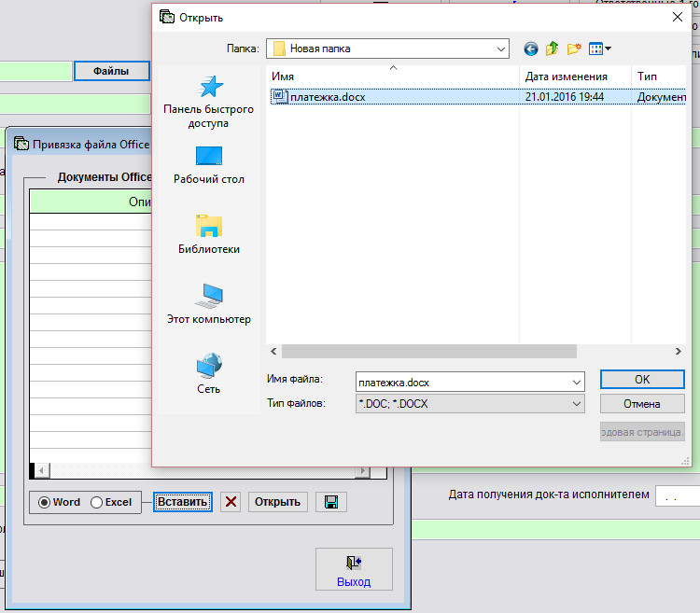Create a new folder icon
The width and height of the screenshot is (700, 613).
[x=574, y=49]
